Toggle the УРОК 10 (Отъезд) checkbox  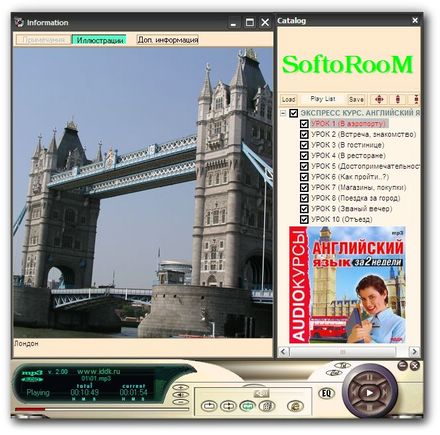(304, 219)
